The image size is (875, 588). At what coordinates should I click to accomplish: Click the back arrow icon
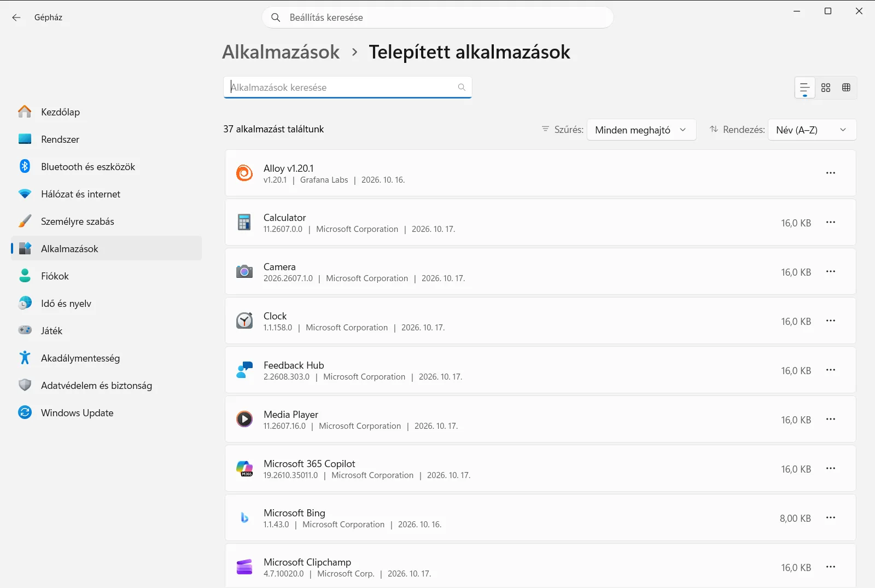point(16,18)
